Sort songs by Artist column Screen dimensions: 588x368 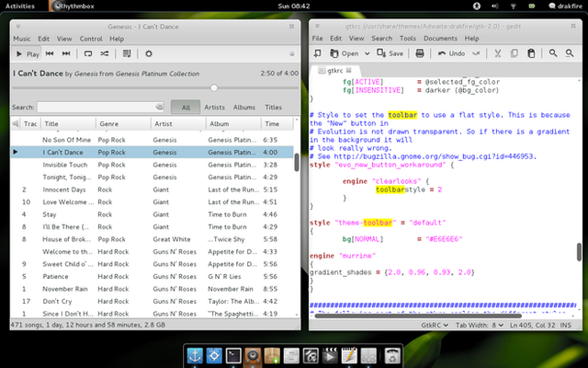[x=178, y=123]
